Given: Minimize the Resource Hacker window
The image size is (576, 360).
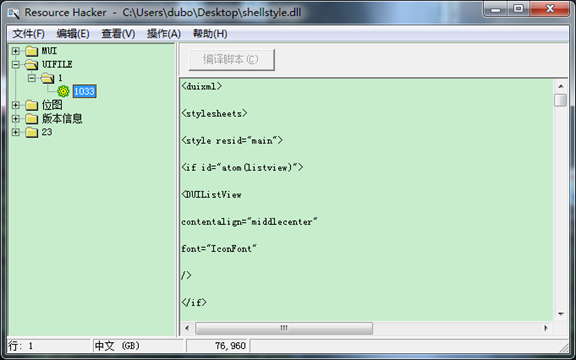Looking at the screenshot, I should point(496,9).
